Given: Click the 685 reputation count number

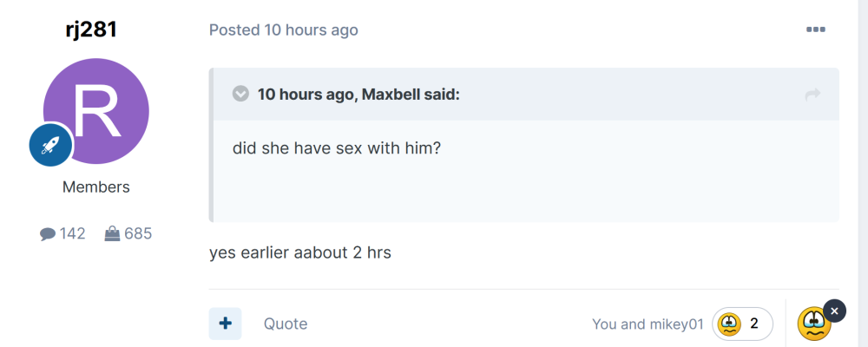Looking at the screenshot, I should coord(138,233).
